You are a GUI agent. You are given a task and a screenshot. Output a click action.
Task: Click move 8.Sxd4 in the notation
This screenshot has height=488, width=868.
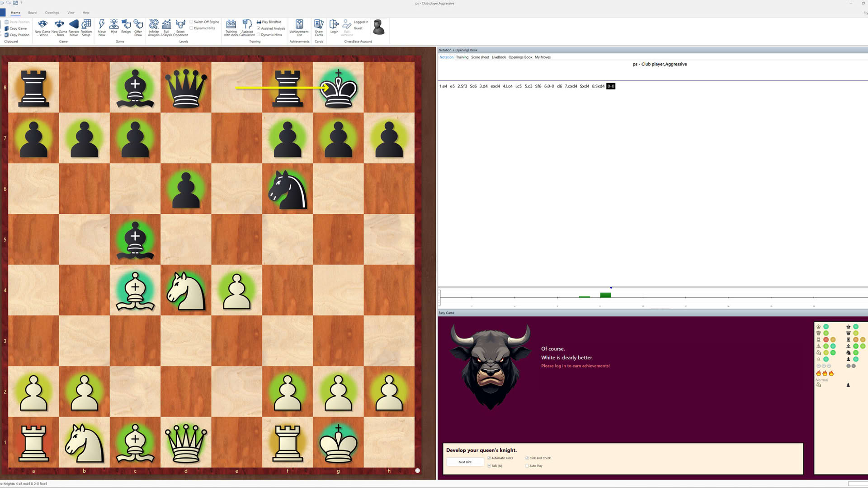click(598, 86)
